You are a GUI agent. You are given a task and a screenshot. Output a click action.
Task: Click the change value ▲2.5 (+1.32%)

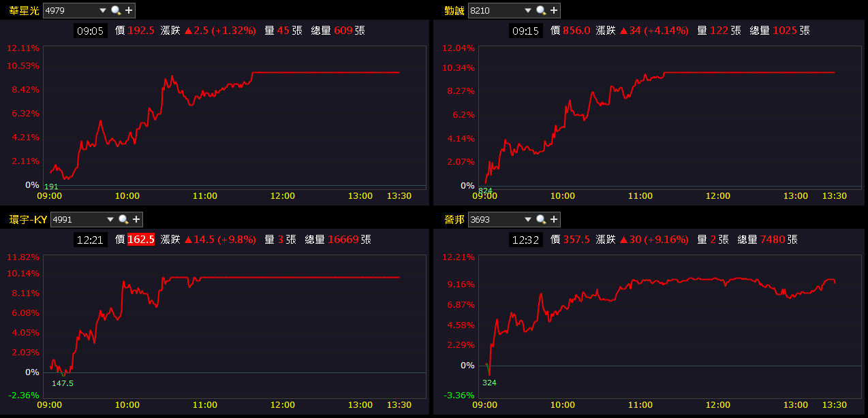tap(220, 31)
